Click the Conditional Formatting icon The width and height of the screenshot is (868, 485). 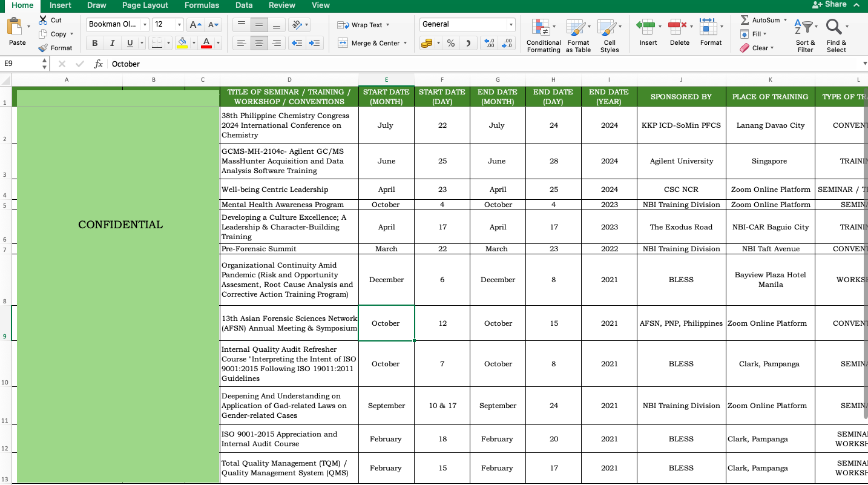point(541,28)
